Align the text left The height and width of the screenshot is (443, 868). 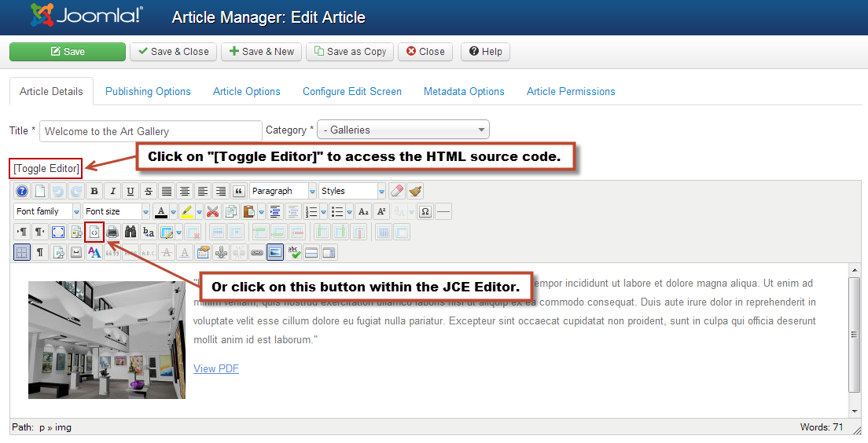pyautogui.click(x=203, y=192)
